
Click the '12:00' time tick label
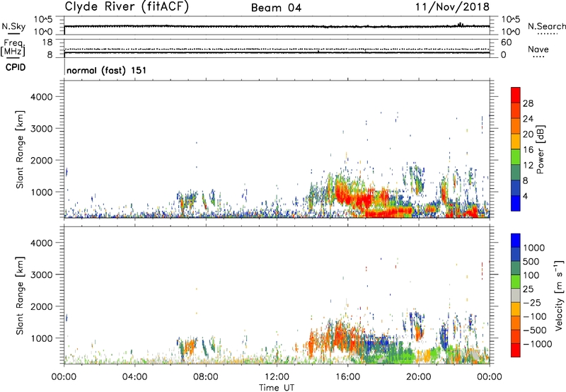pyautogui.click(x=277, y=377)
